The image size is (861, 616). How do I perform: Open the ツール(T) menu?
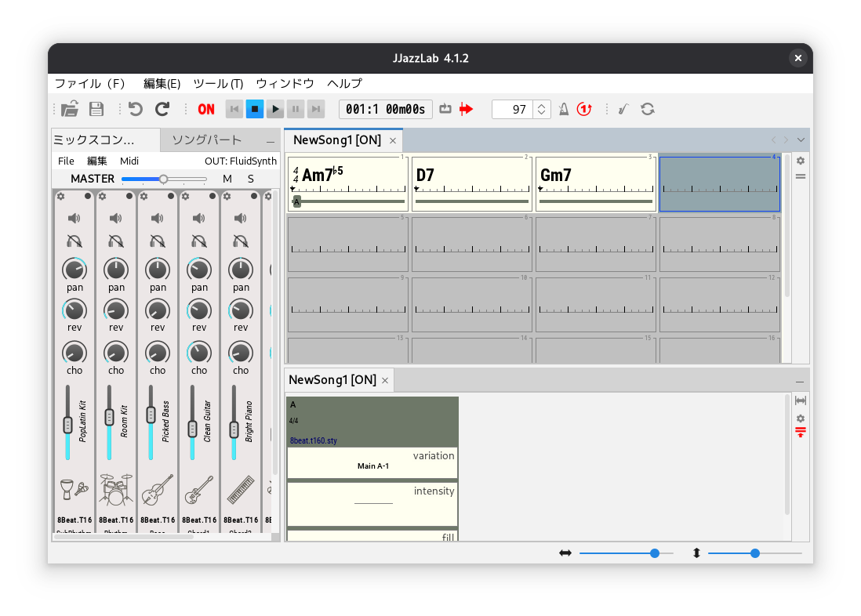(x=218, y=83)
